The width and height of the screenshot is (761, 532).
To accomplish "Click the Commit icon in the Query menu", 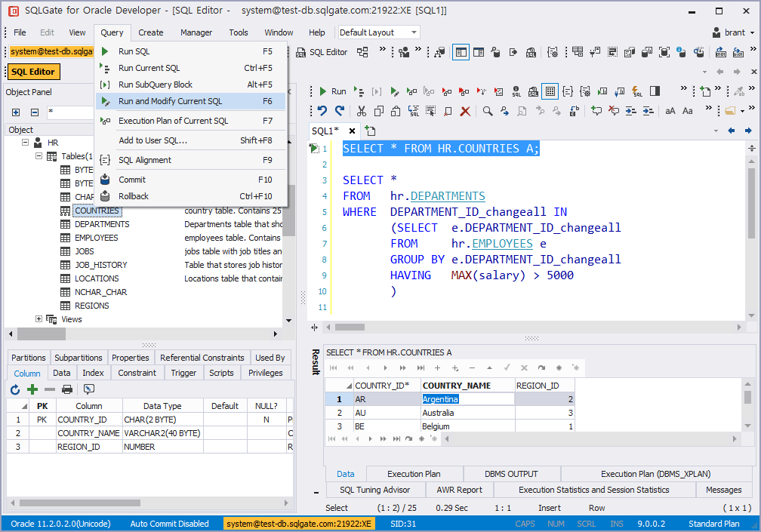I will (105, 180).
